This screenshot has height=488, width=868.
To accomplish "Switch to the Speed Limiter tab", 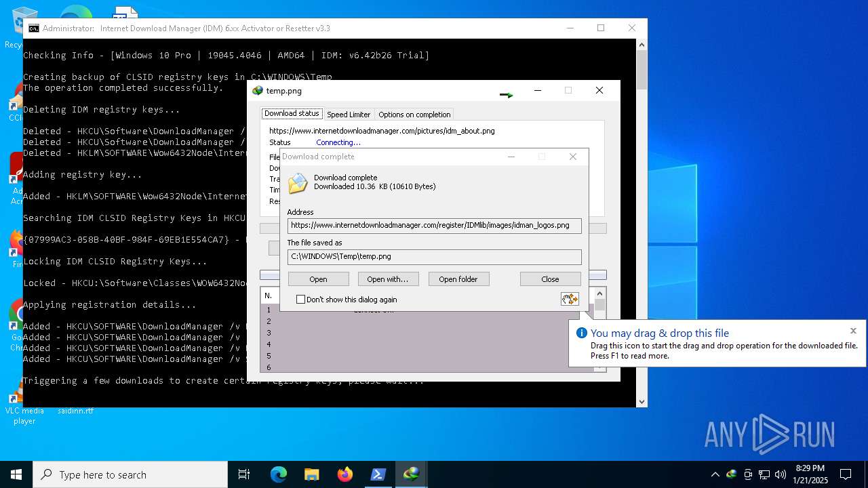I will click(x=349, y=115).
